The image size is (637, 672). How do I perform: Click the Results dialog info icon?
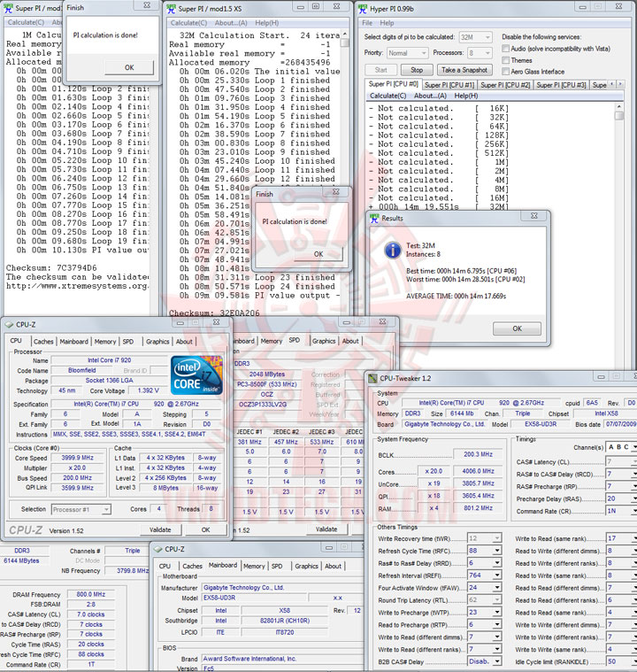pyautogui.click(x=393, y=250)
